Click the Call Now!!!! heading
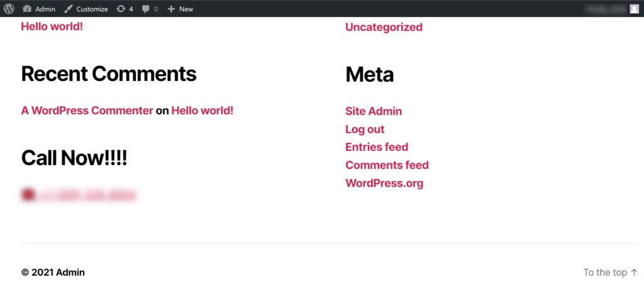 tap(74, 158)
